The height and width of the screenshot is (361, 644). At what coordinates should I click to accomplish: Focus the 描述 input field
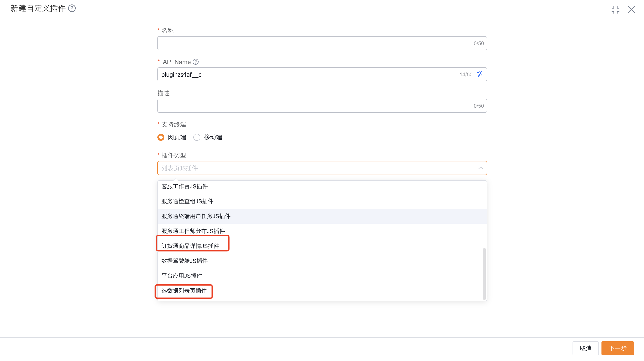point(322,106)
